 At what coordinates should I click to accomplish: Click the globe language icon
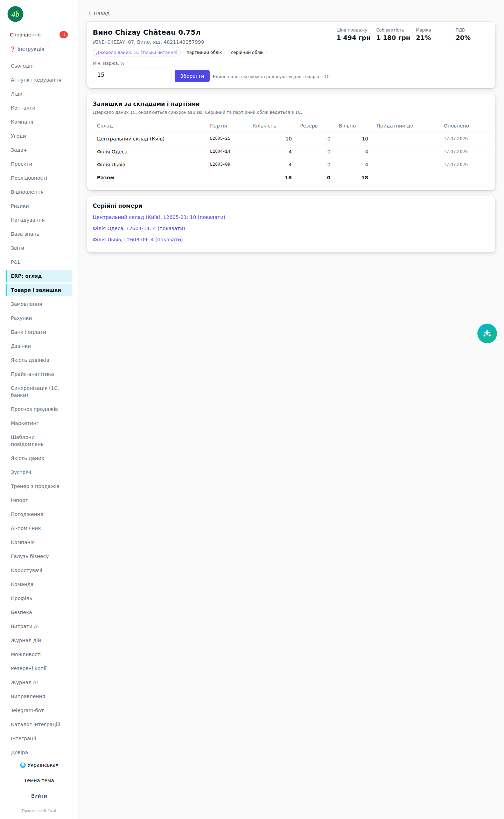coord(23,765)
